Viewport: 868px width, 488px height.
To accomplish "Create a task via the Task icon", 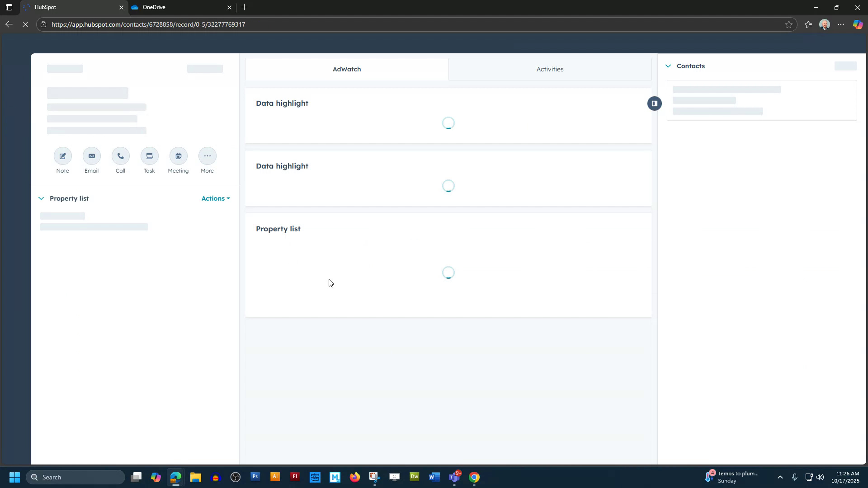I will point(149,156).
